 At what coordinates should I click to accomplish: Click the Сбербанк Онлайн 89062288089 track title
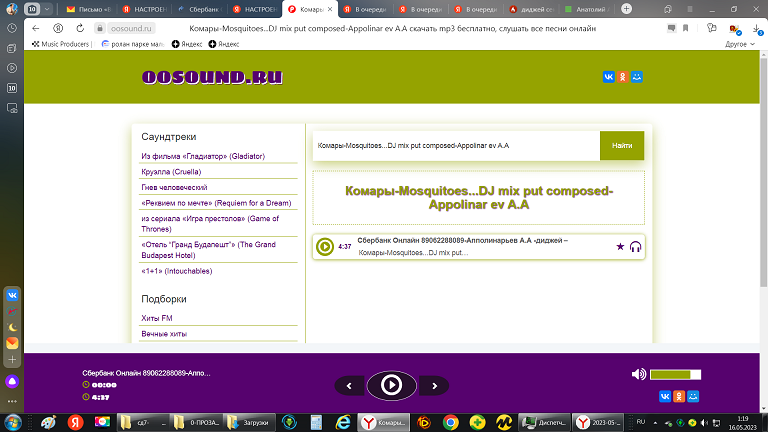tap(462, 240)
